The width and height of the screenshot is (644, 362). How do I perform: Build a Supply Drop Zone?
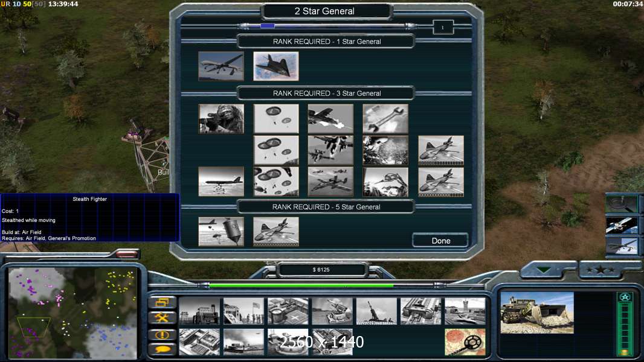pos(243,342)
